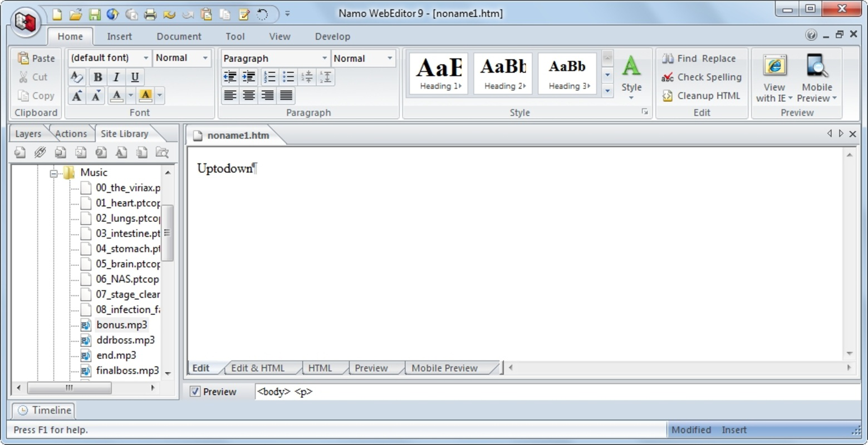This screenshot has height=445, width=868.
Task: Click the Open folder icon in quick access
Action: (x=76, y=14)
